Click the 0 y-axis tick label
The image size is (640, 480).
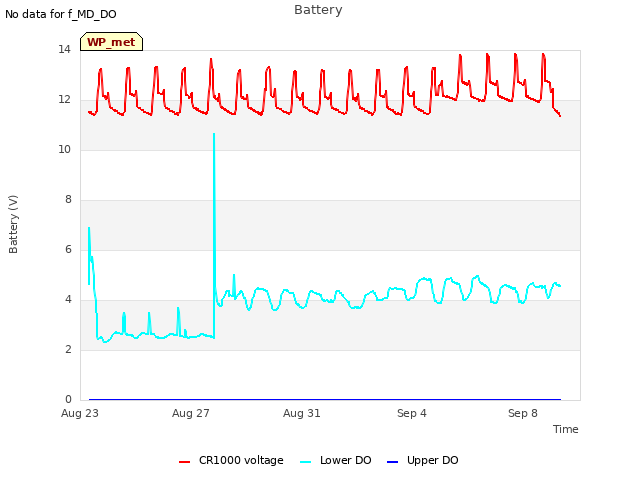pos(68,400)
